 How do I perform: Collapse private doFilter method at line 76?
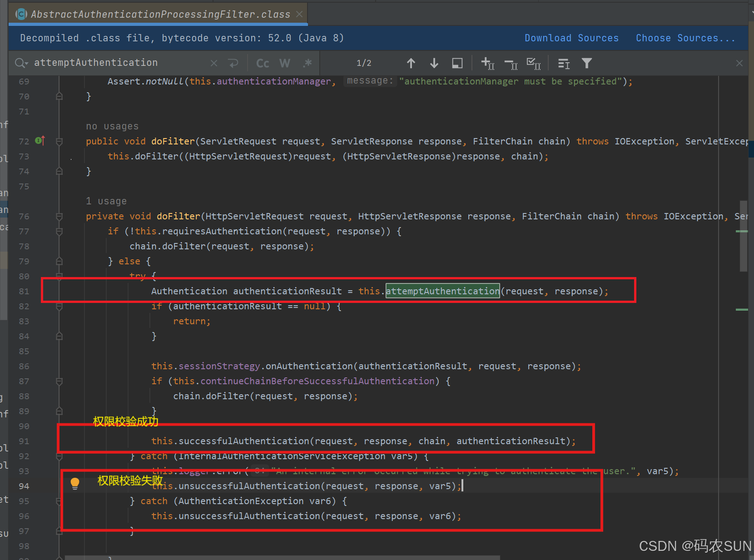coord(59,217)
